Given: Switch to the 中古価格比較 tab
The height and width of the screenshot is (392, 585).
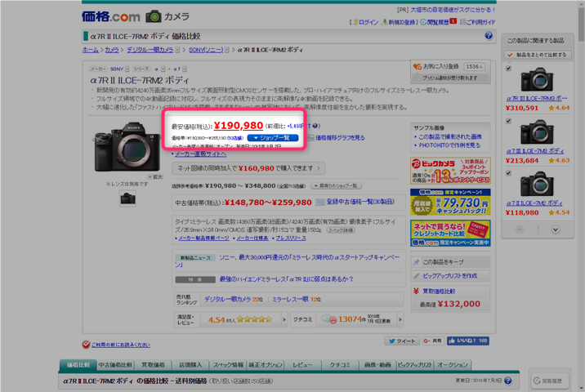Looking at the screenshot, I should pyautogui.click(x=115, y=365).
